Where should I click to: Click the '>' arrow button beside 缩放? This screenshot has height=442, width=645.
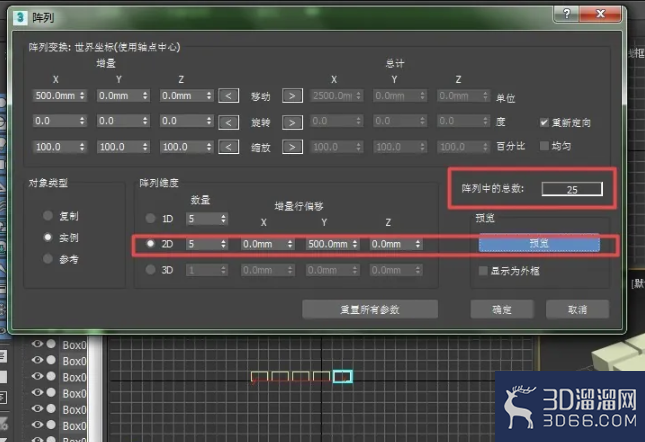292,147
